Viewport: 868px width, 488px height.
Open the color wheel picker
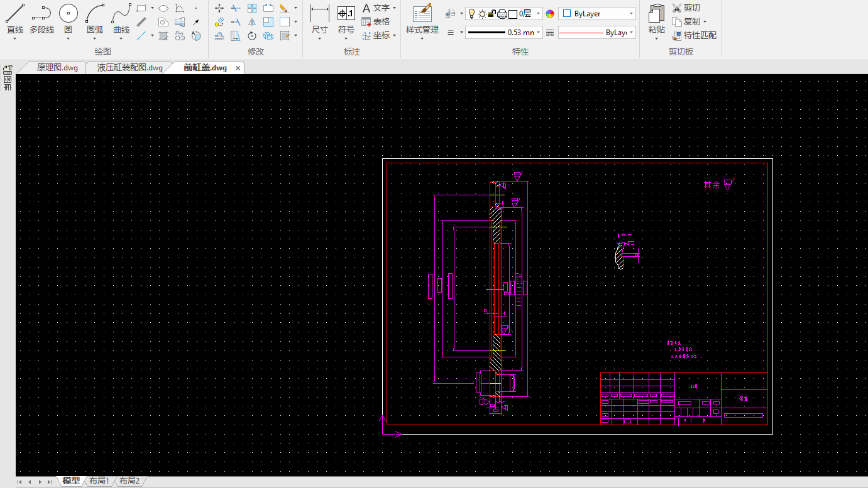click(x=550, y=14)
